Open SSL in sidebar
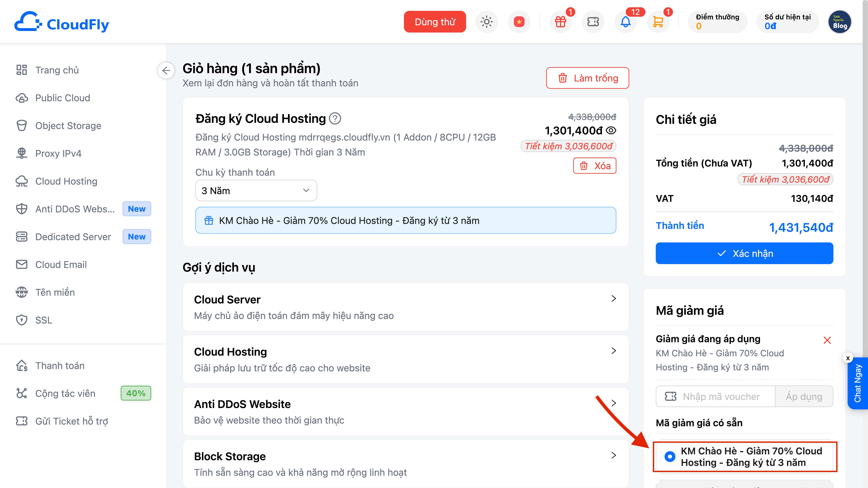The height and width of the screenshot is (488, 868). (x=34, y=320)
